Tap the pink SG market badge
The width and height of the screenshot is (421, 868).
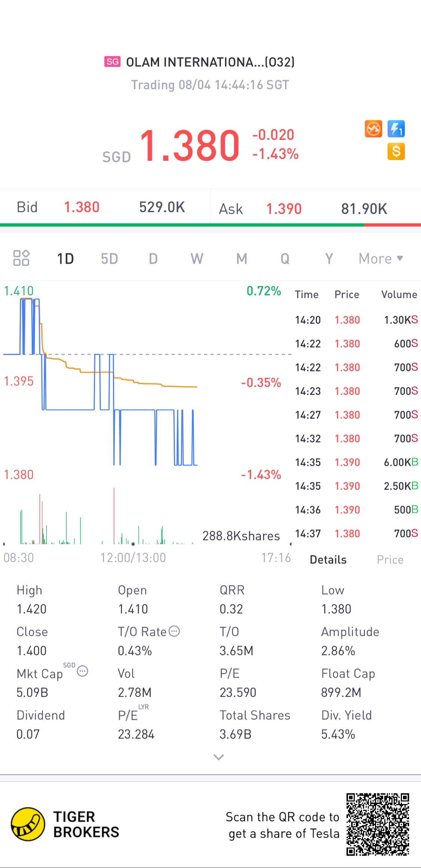(112, 62)
